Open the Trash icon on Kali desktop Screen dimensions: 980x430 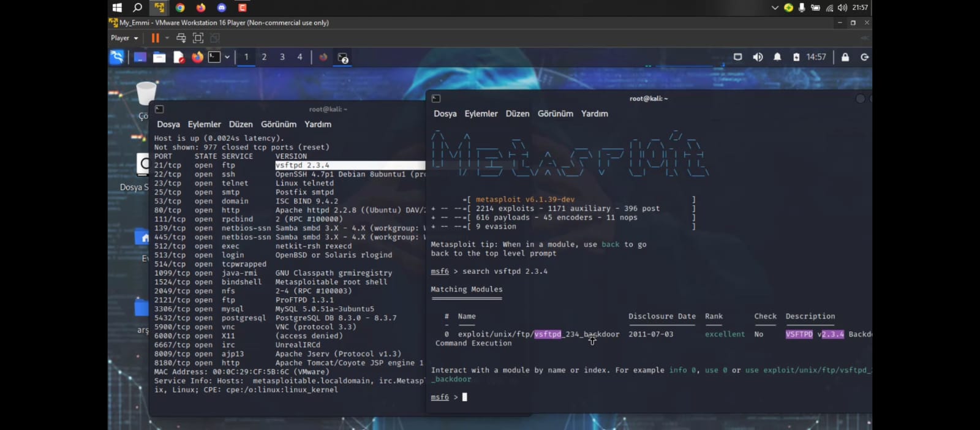146,94
